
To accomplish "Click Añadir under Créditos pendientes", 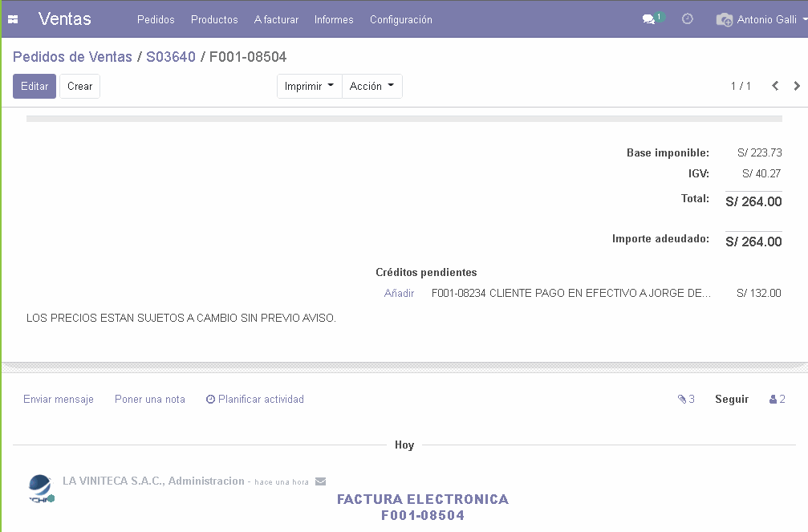I will (399, 293).
